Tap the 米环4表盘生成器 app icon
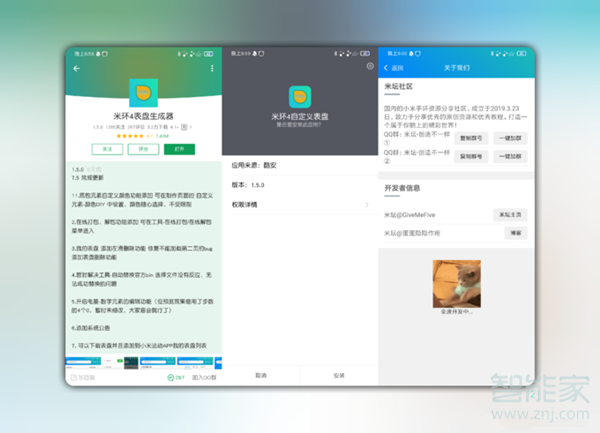 [x=143, y=93]
